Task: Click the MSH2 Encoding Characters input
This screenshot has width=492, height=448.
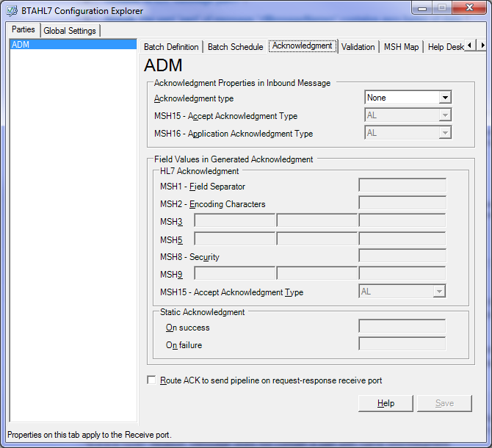Action: (x=402, y=203)
